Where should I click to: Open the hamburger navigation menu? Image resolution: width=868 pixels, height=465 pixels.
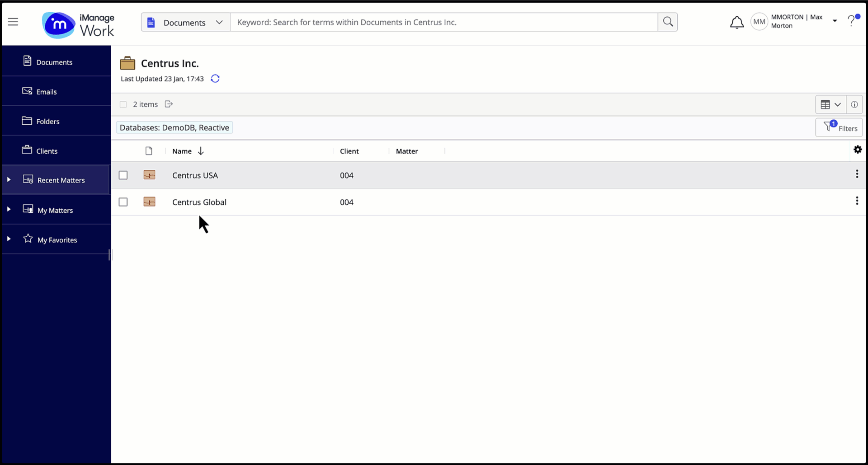13,22
